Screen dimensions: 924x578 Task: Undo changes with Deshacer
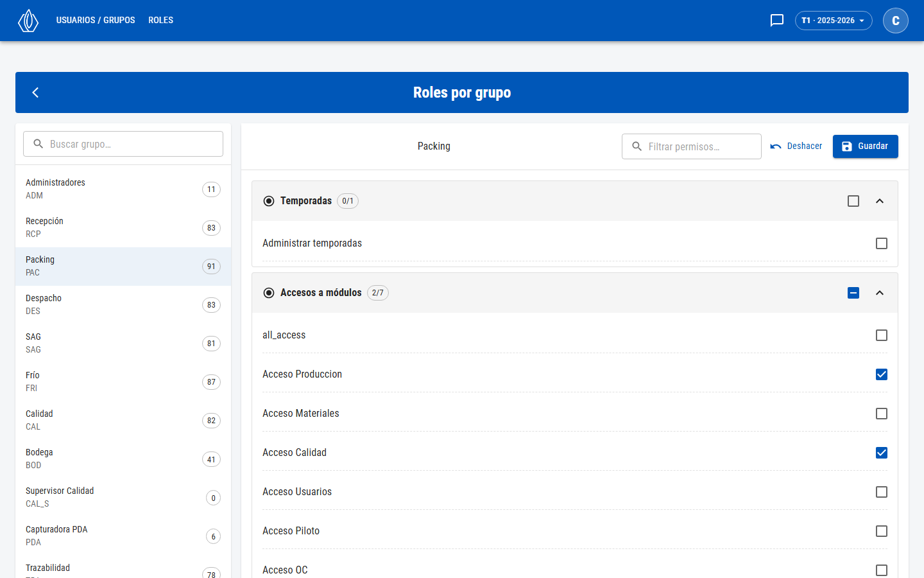point(796,146)
